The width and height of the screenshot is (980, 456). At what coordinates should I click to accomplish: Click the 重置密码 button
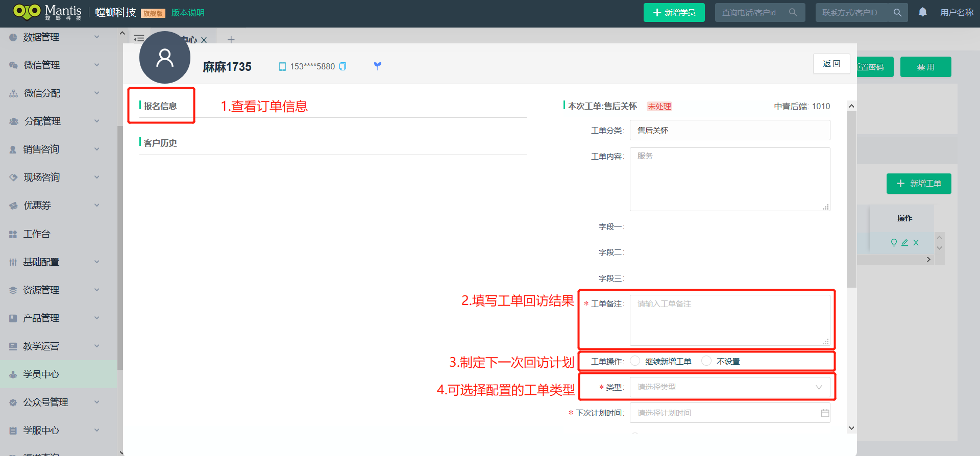(x=875, y=67)
